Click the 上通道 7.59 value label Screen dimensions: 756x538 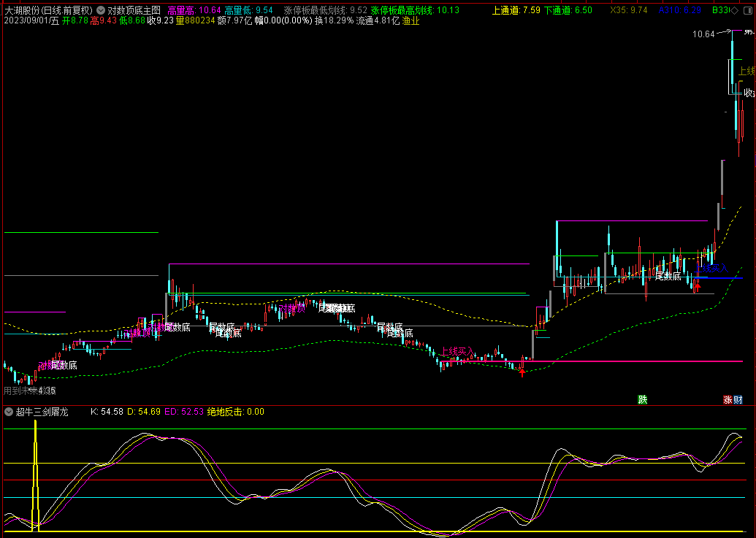(516, 10)
